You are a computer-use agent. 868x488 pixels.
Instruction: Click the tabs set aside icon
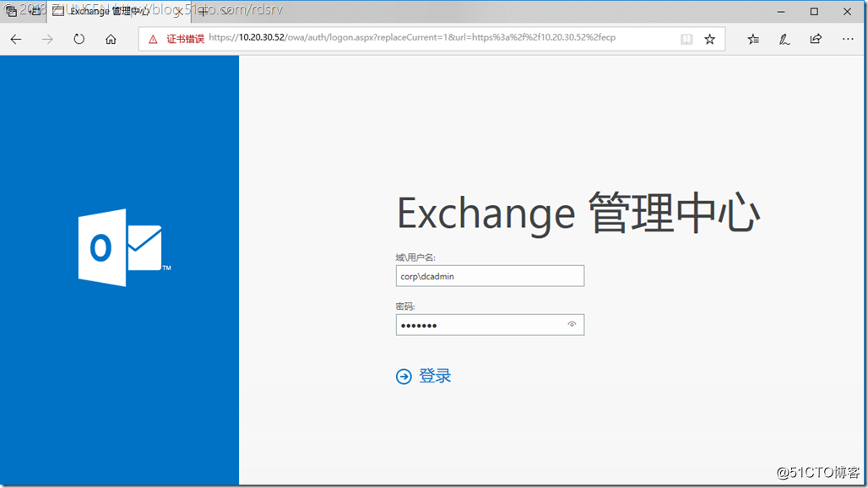(11, 11)
